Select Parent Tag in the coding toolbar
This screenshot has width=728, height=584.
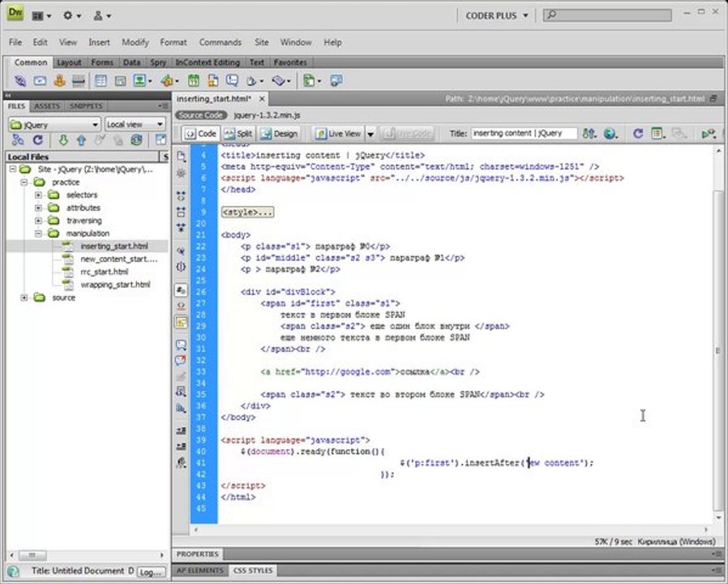[181, 251]
